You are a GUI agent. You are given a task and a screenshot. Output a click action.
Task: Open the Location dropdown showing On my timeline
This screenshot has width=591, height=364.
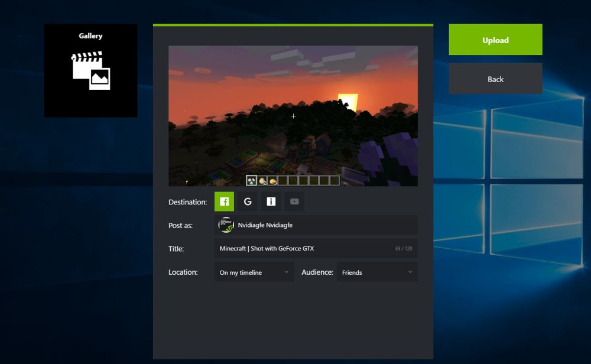(254, 272)
